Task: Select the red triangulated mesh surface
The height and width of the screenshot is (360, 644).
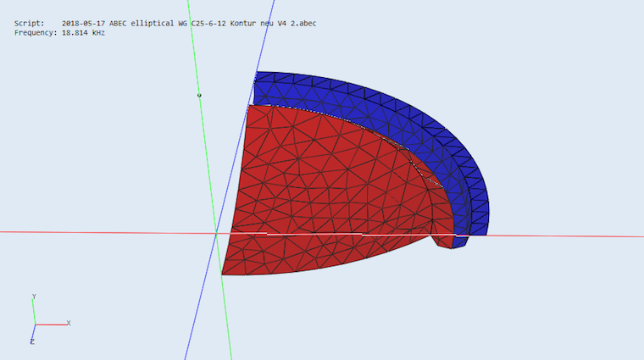Action: 322,178
